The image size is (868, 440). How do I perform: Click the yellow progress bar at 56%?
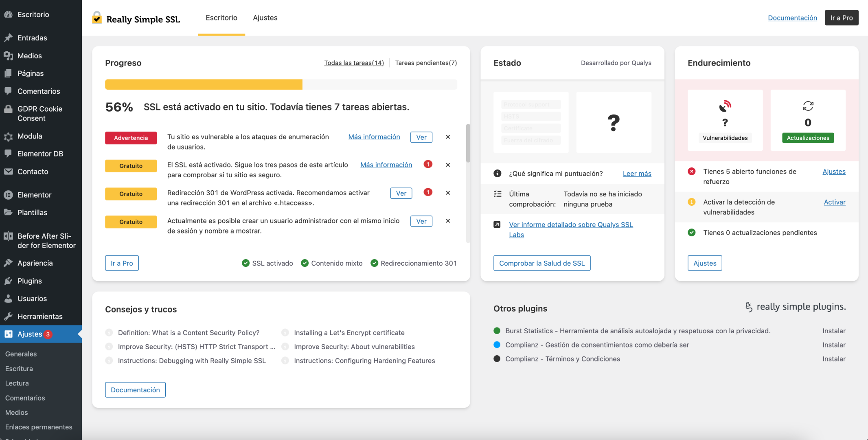point(204,84)
